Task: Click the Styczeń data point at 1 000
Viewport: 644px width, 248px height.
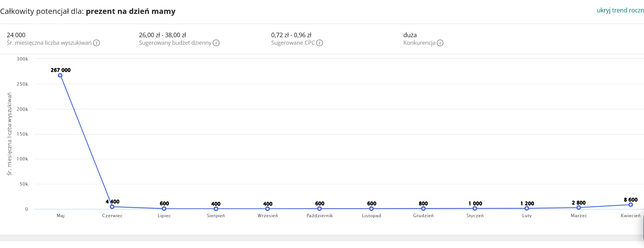Action: click(x=475, y=209)
